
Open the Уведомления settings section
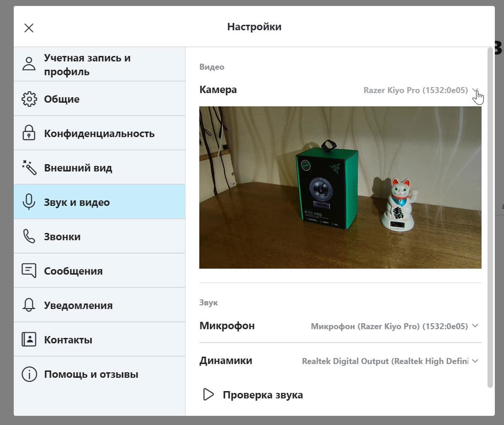[x=99, y=305]
